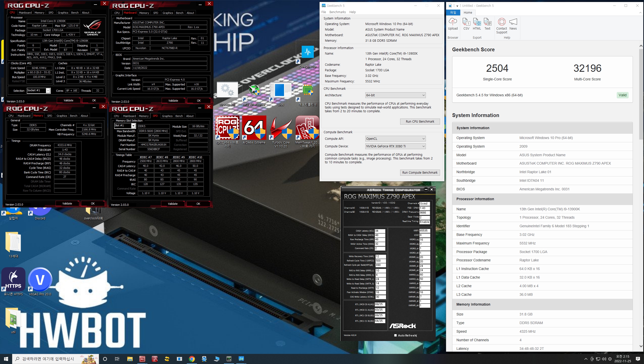Image resolution: width=644 pixels, height=364 pixels.
Task: Click the taskbar clock showing 2022-11-25
Action: [x=623, y=359]
